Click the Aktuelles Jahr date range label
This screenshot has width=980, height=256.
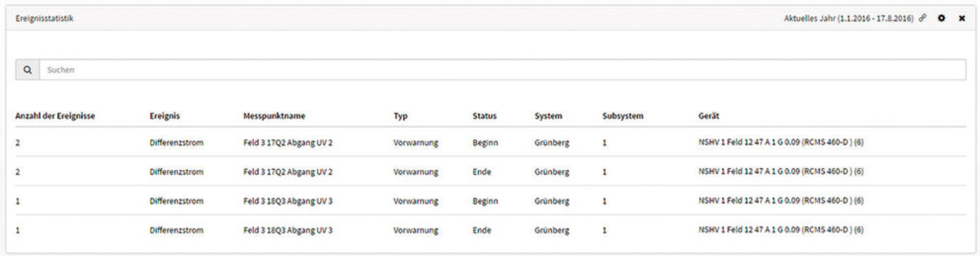[848, 18]
